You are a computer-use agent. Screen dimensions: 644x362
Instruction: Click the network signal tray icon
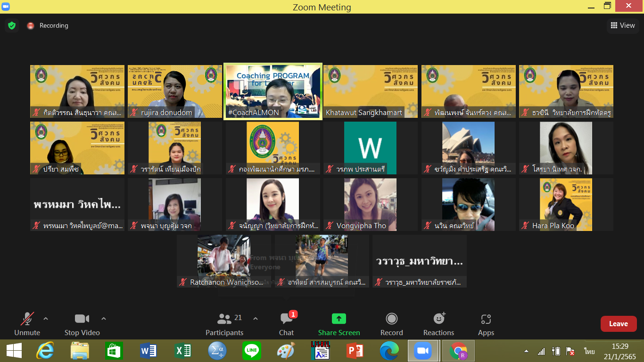point(541,352)
